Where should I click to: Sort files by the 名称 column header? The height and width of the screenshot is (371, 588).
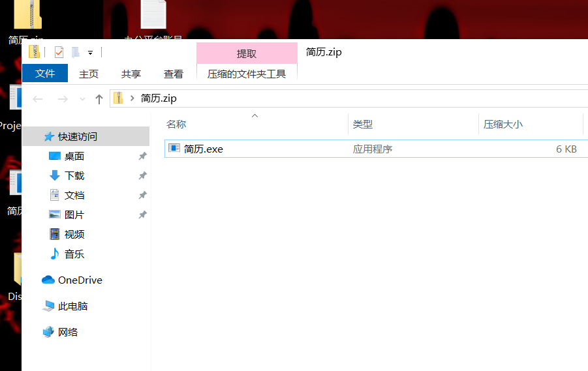click(176, 124)
